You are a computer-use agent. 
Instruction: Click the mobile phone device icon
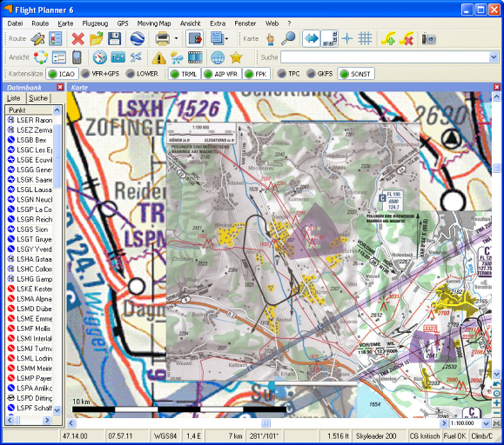[76, 57]
